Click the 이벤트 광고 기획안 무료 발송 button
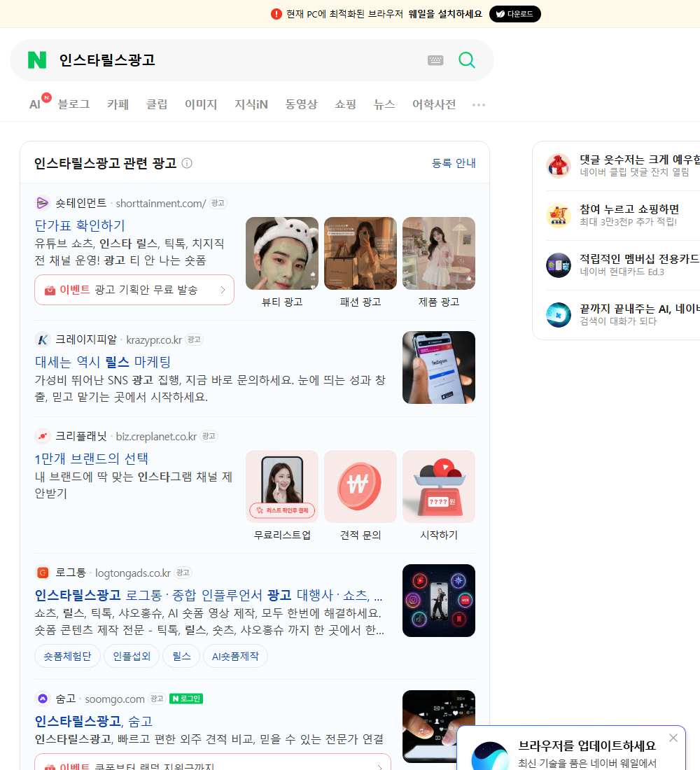Image resolution: width=700 pixels, height=770 pixels. click(134, 290)
